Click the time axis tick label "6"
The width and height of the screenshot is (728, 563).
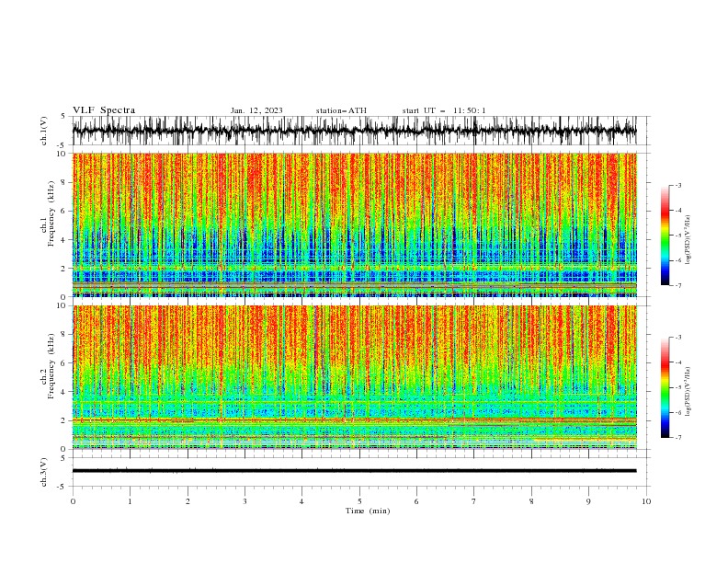point(416,501)
